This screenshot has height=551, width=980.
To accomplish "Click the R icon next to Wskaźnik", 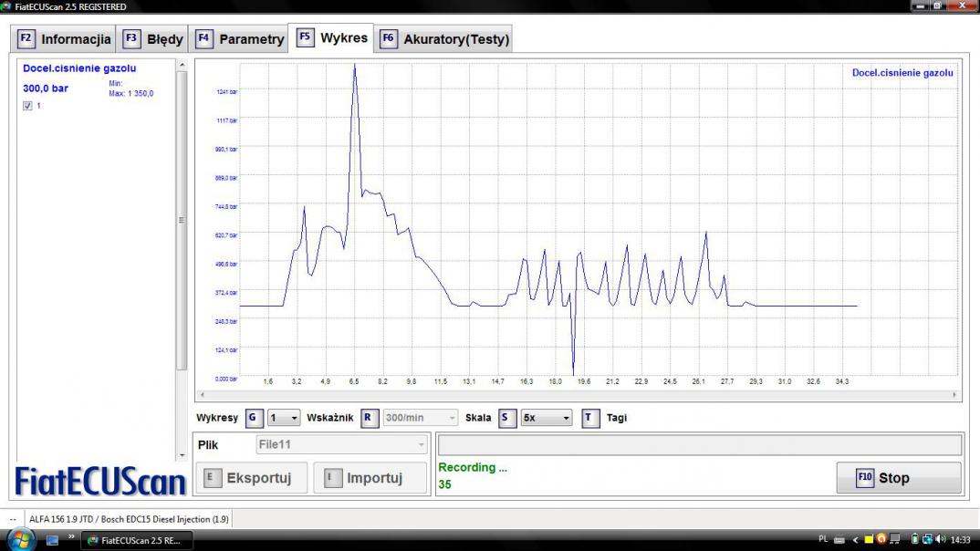I will coord(370,418).
